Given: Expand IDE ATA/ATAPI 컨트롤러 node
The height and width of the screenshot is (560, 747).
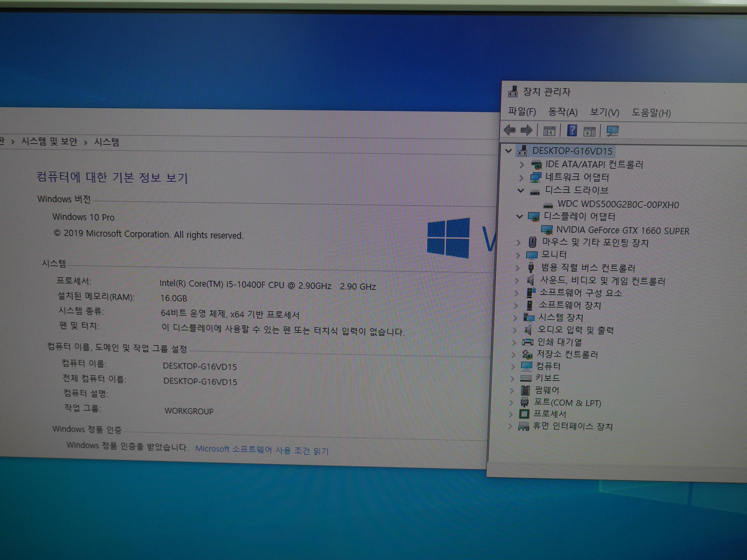Looking at the screenshot, I should [x=522, y=165].
